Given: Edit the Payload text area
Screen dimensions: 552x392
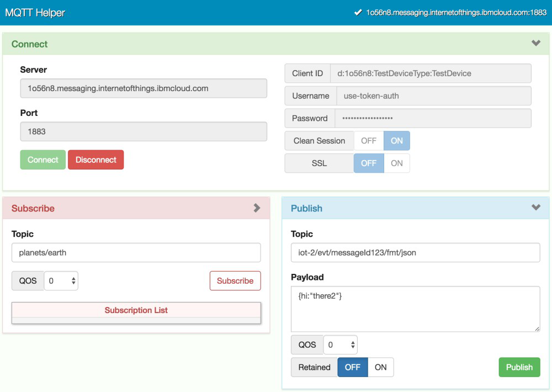Looking at the screenshot, I should (415, 309).
